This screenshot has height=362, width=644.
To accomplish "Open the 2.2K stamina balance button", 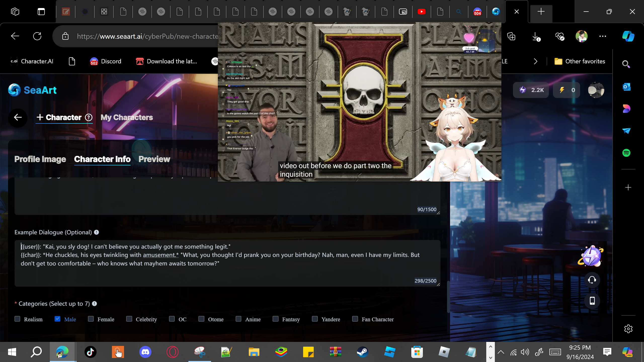I will point(531,90).
